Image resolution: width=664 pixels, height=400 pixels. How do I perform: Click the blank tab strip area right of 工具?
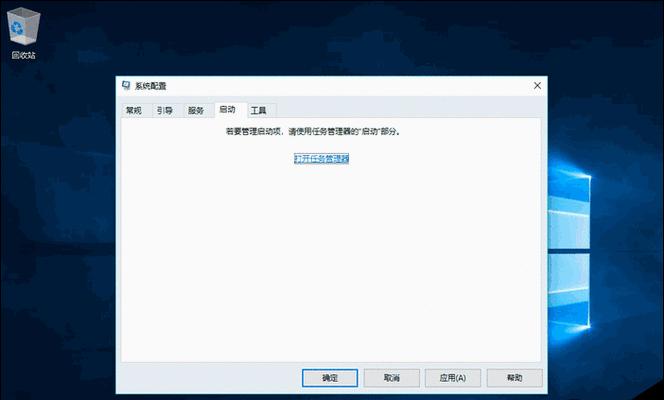[400, 110]
